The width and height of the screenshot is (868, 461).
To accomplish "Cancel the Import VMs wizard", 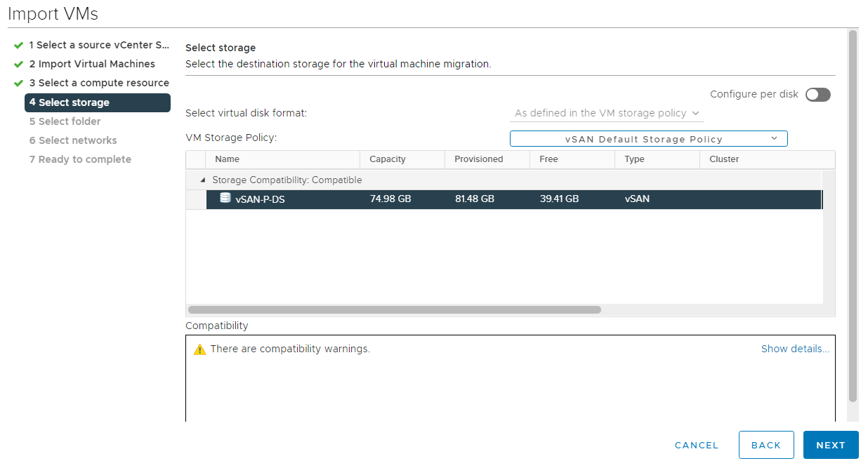I will [x=696, y=445].
